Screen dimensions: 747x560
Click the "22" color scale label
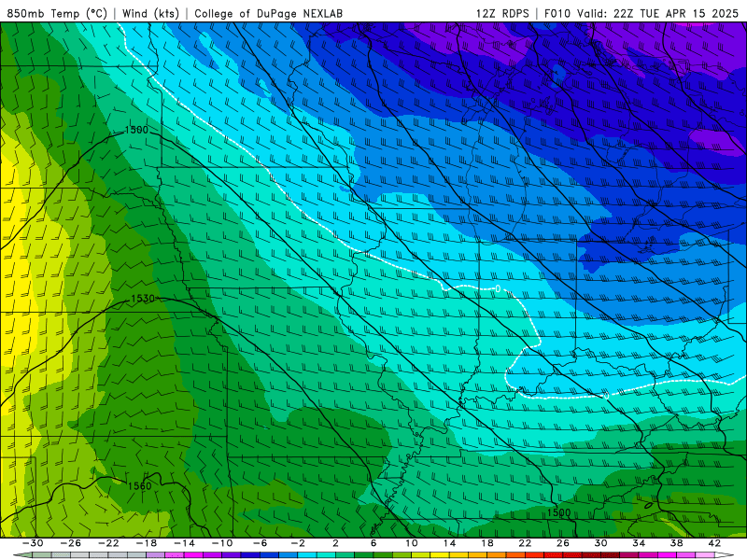(525, 543)
